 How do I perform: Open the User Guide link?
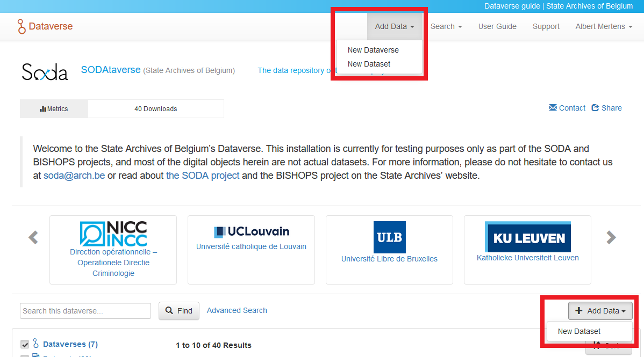pos(497,26)
